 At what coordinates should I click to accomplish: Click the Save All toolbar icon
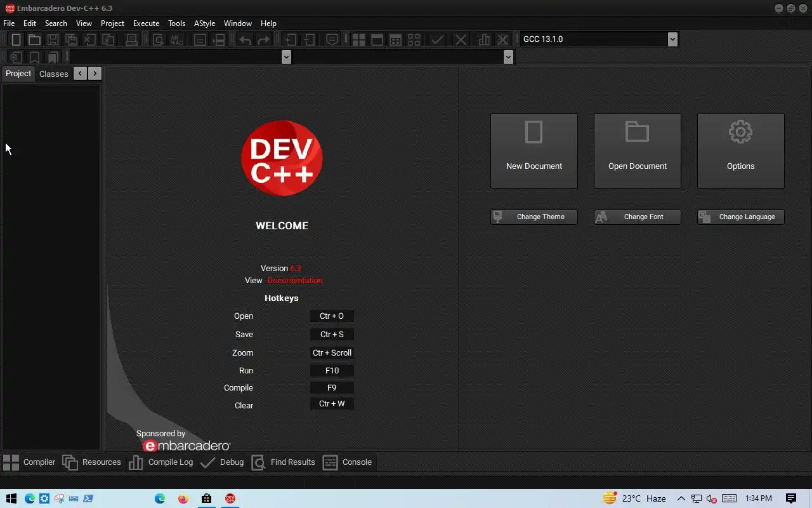point(71,39)
